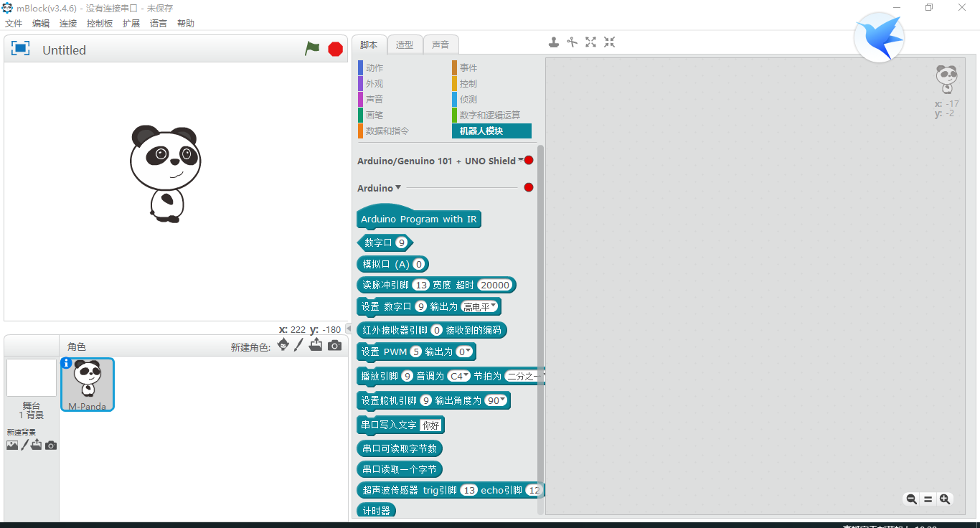Open the C4 tone dropdown
Screen dimensions: 980x528
458,375
